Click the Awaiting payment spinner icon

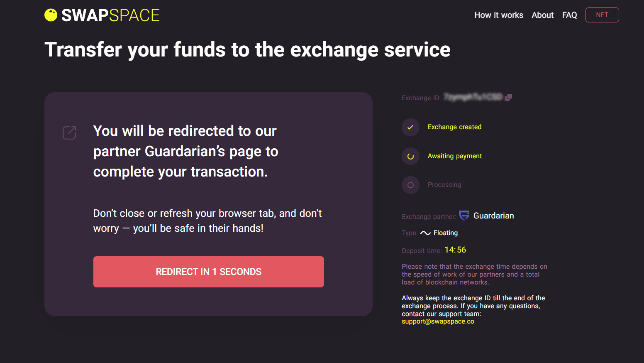point(410,156)
